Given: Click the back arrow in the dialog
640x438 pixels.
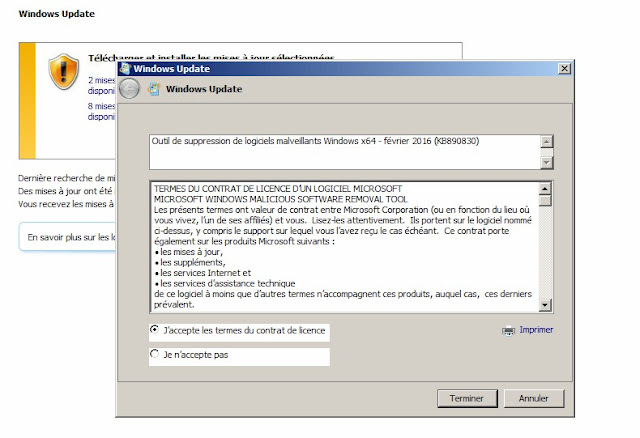Looking at the screenshot, I should tap(129, 89).
